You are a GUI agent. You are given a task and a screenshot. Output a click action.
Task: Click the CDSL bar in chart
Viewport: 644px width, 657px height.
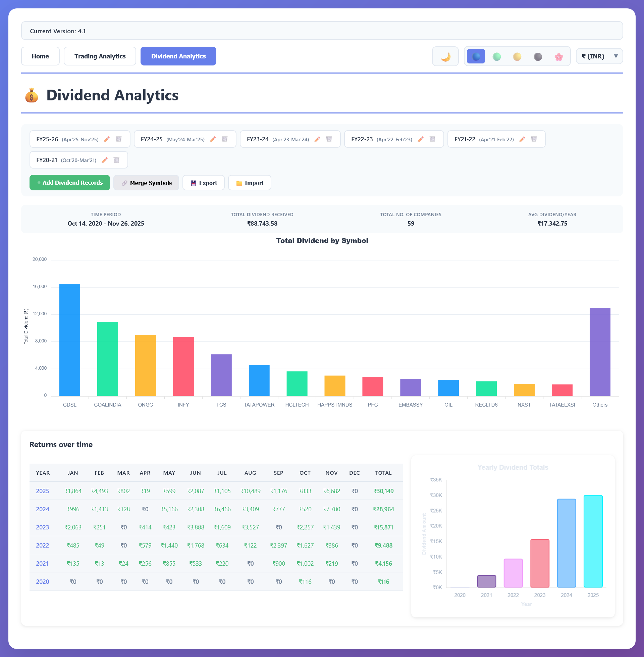click(70, 340)
